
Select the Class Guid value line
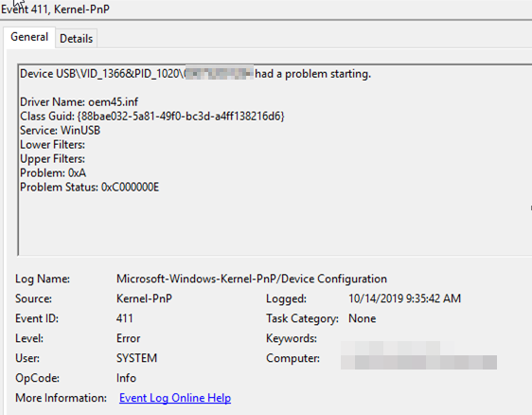(x=152, y=117)
